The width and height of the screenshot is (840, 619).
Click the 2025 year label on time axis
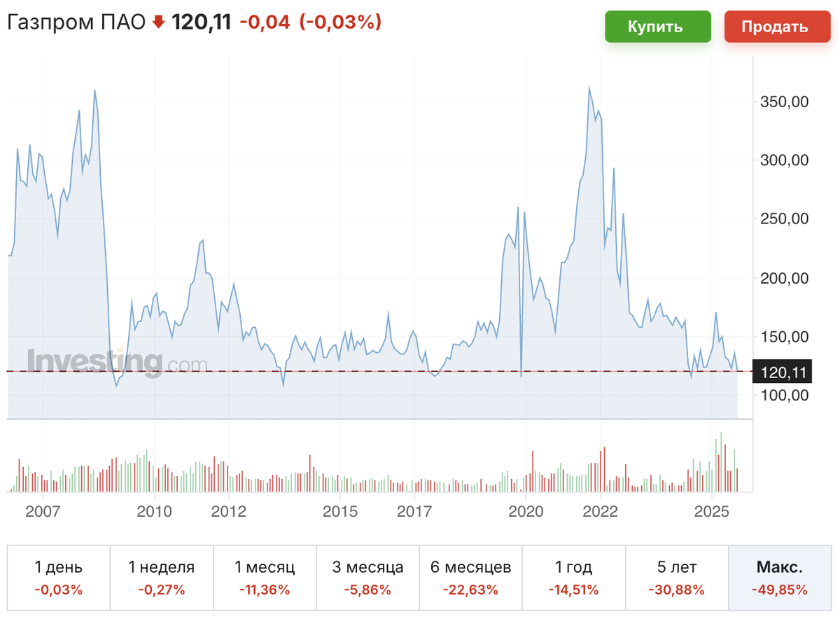coord(712,511)
